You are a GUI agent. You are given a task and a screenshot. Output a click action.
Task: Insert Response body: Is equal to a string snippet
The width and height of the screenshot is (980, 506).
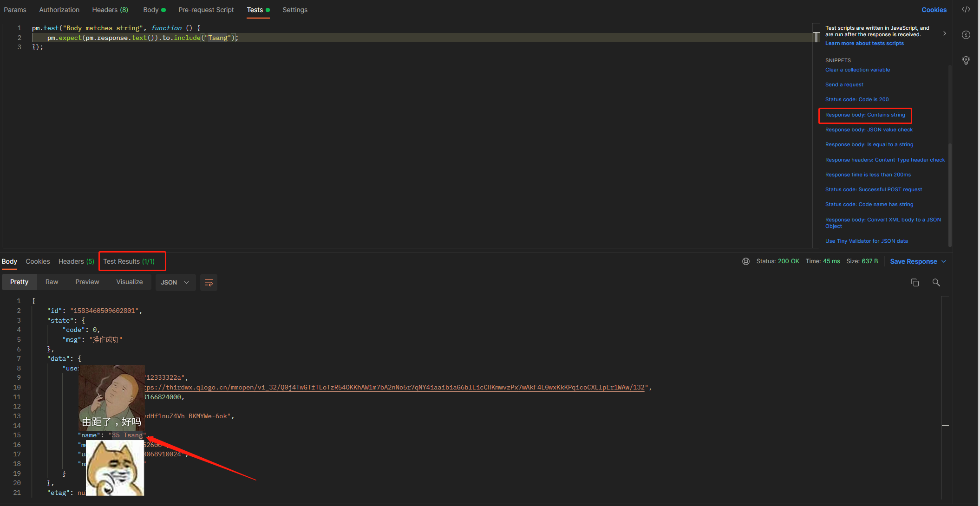[869, 144]
